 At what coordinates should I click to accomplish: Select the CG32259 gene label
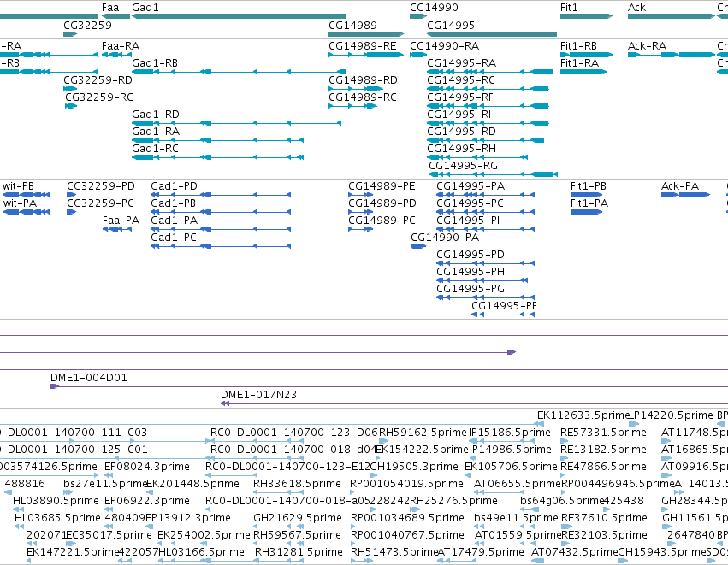click(87, 26)
